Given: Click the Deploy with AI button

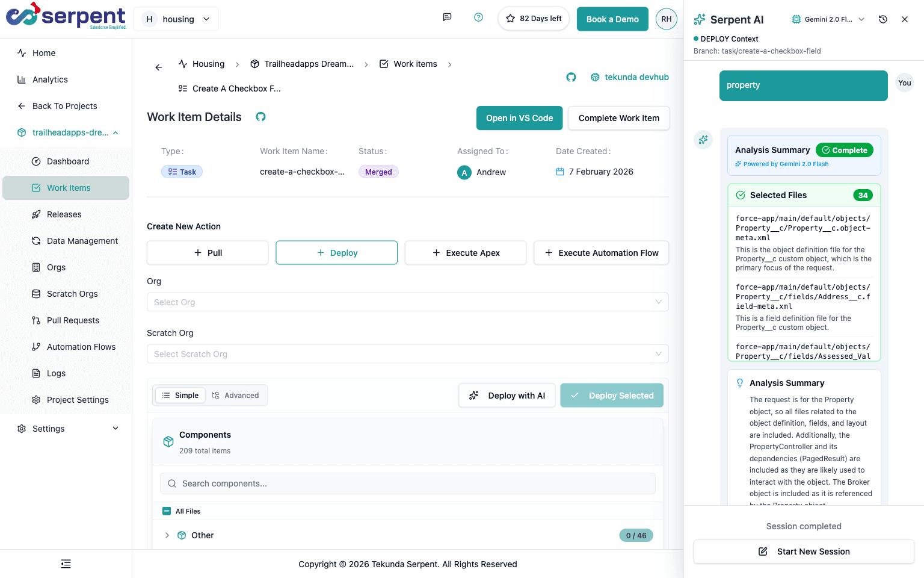Looking at the screenshot, I should pos(507,396).
